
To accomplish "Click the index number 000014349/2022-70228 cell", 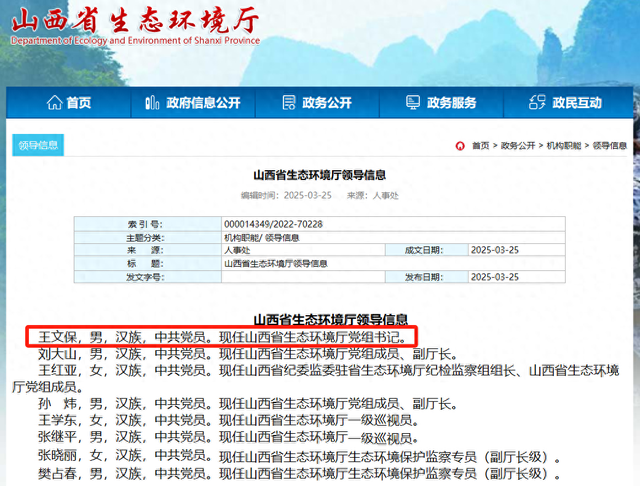I will pyautogui.click(x=273, y=224).
